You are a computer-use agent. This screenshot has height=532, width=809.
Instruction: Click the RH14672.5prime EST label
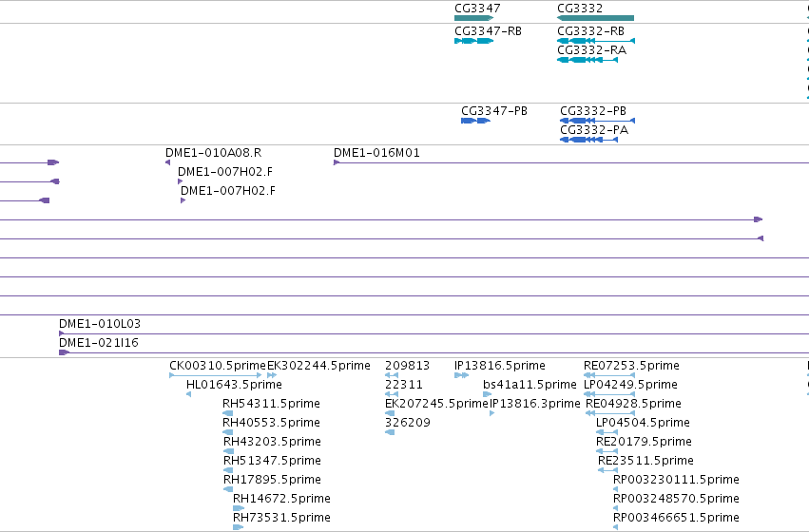tap(281, 499)
